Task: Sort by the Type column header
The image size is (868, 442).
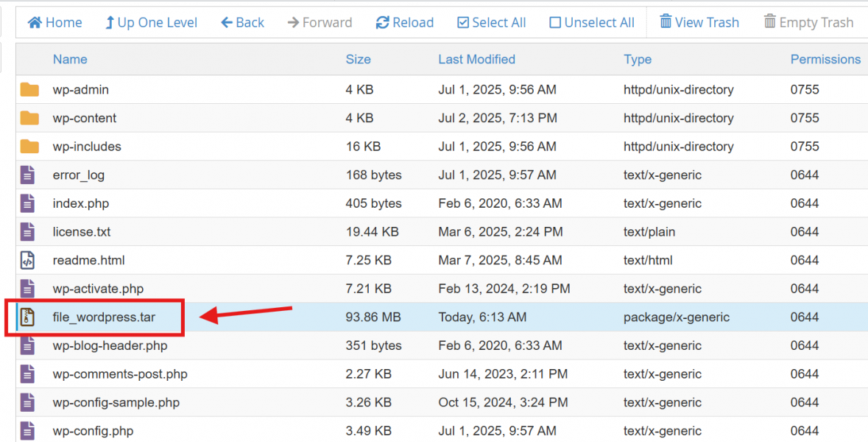Action: [637, 59]
